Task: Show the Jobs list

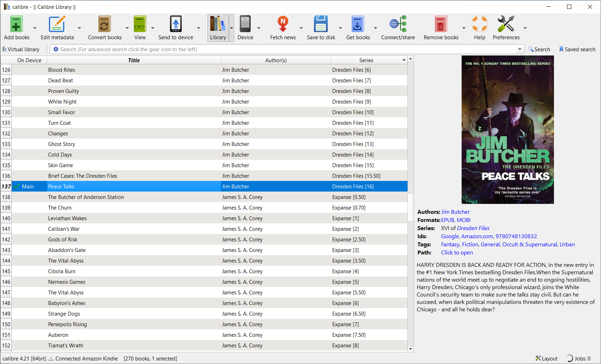Action: point(578,358)
